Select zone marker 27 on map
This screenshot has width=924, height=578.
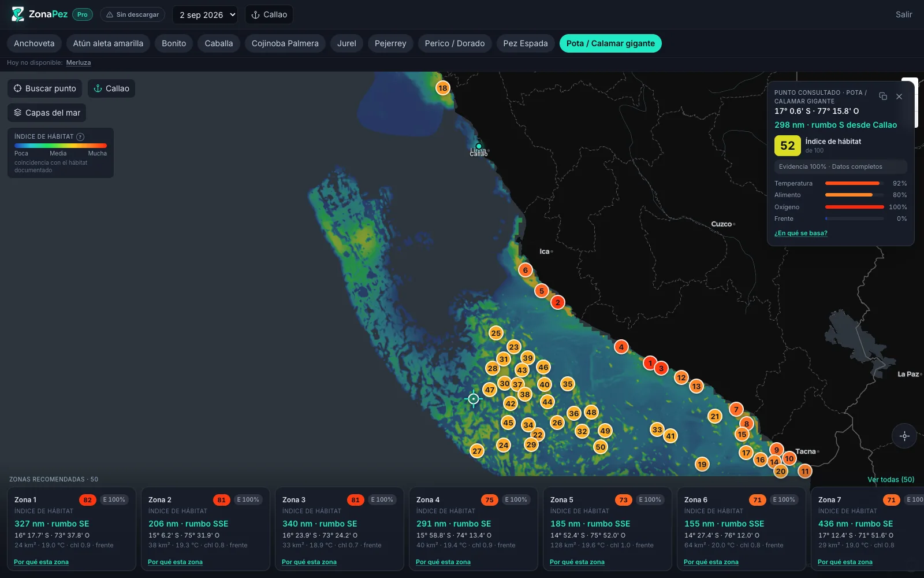[x=476, y=451]
